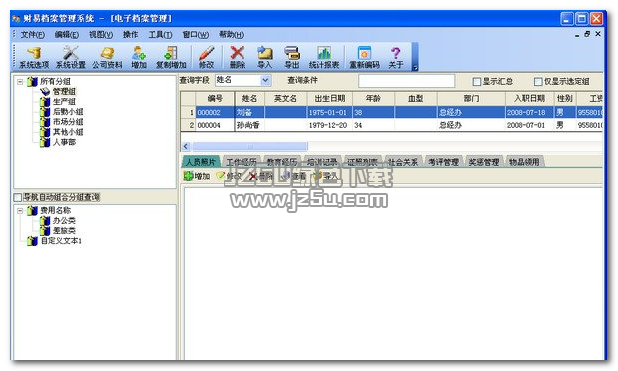Select 管理组 in group tree
Viewport: 618px width, 371px height.
[x=64, y=91]
